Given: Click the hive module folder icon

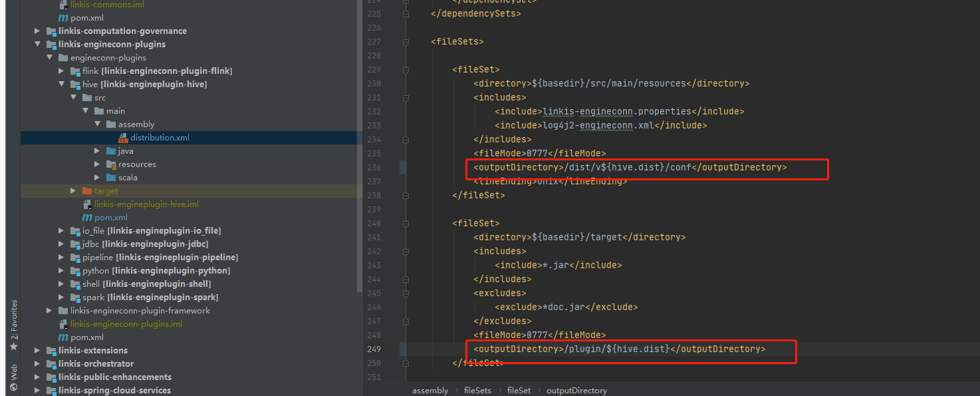Looking at the screenshot, I should (x=75, y=85).
